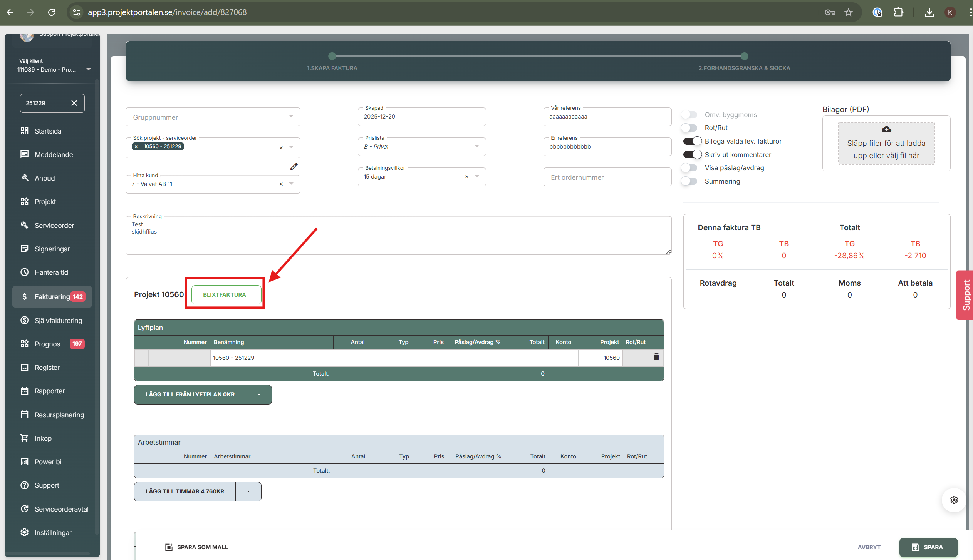Bookmark this page with the star icon
The image size is (973, 560).
(849, 12)
